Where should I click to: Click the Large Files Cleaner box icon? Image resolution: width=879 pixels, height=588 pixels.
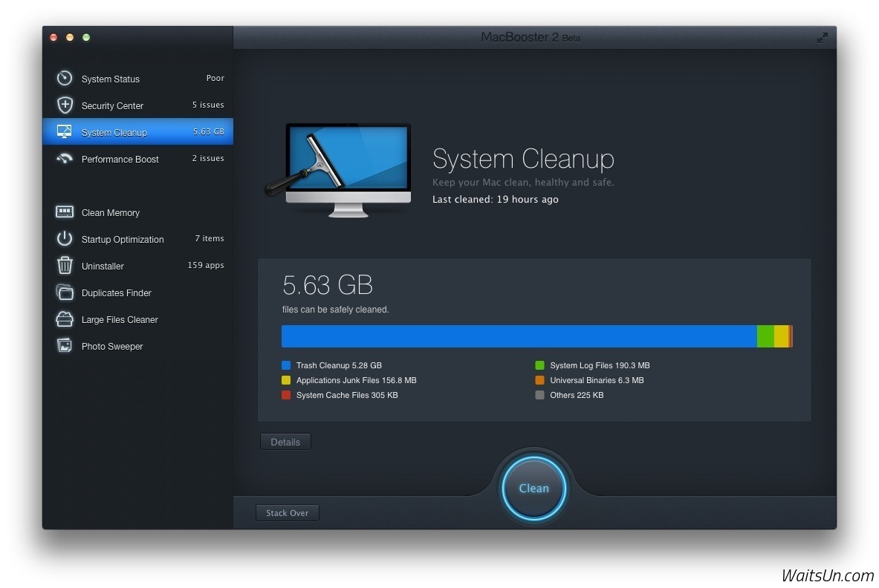(65, 319)
